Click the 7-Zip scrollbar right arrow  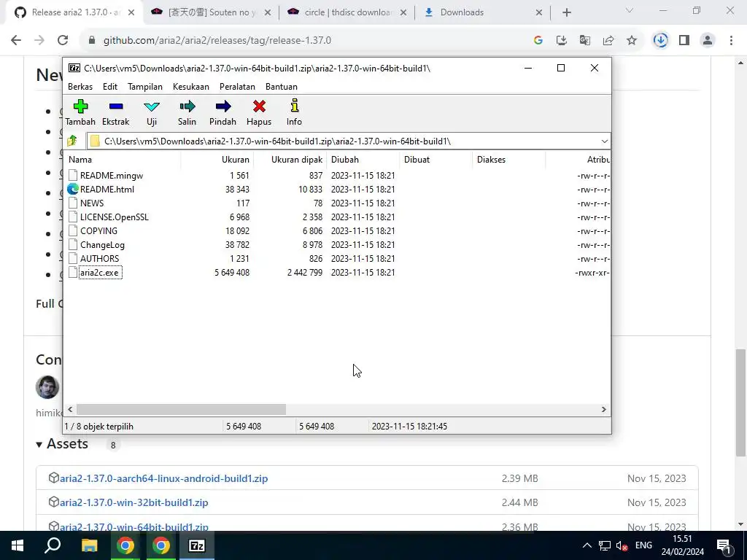tap(603, 410)
